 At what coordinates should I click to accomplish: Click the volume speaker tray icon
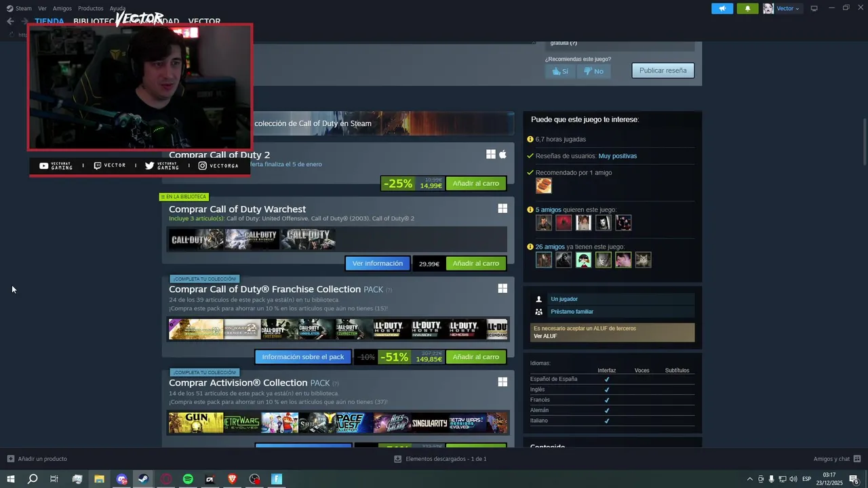point(793,479)
